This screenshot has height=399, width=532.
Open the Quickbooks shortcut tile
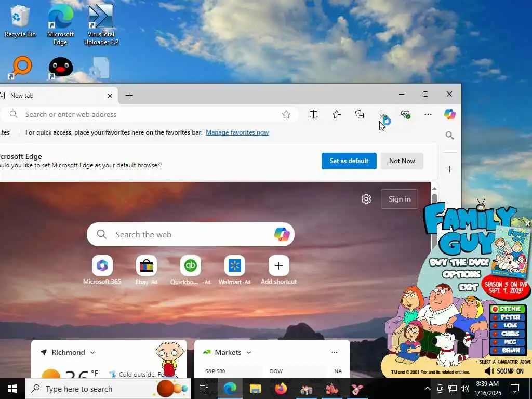point(190,270)
